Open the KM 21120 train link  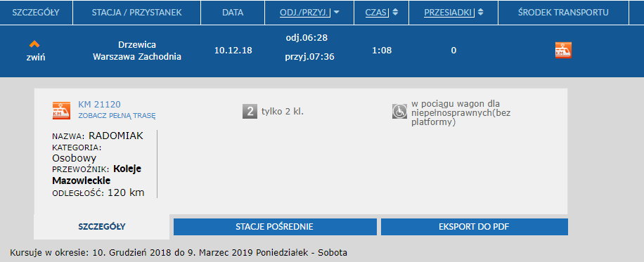tap(99, 104)
